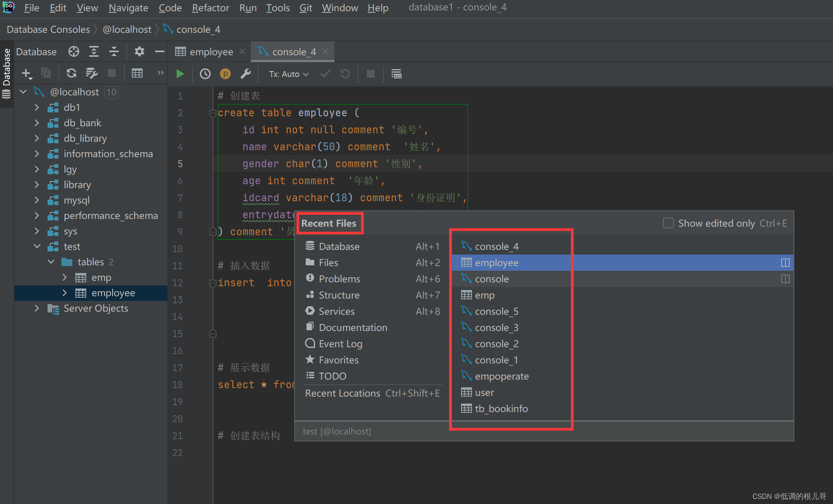Expand the mysql schema node

pos(37,200)
